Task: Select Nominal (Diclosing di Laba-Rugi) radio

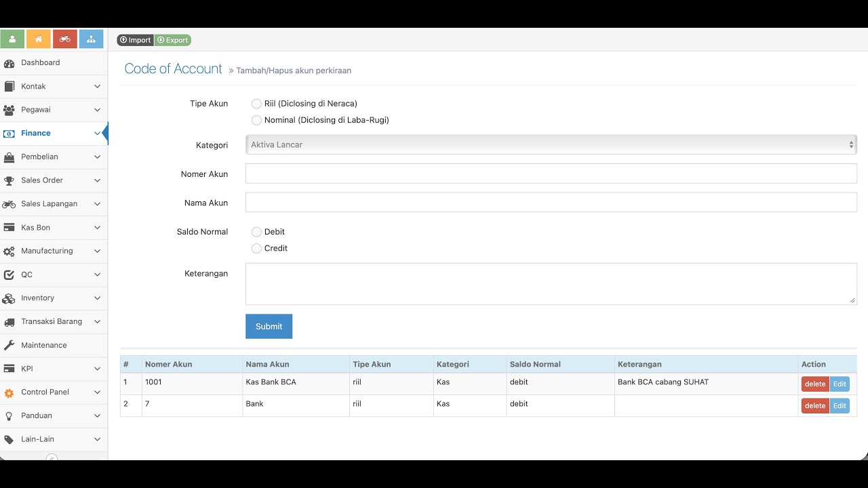Action: 256,120
